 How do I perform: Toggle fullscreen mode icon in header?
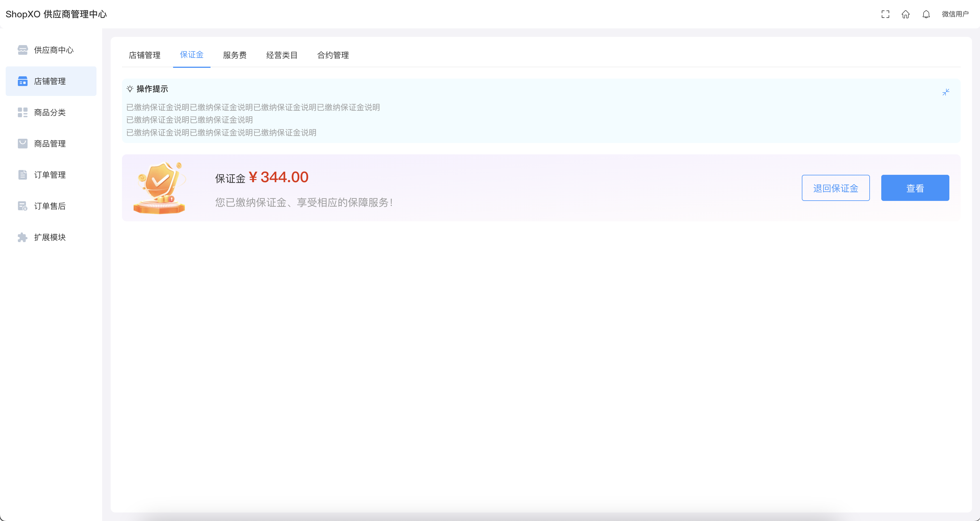pos(885,14)
